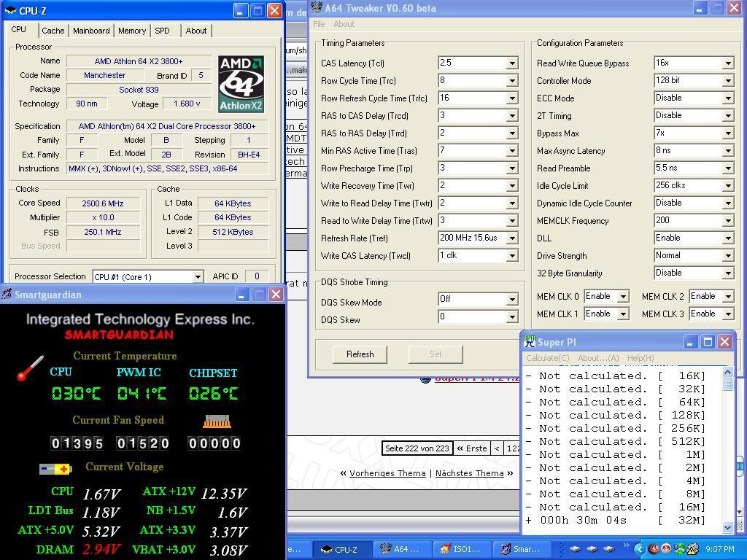Click the AMD Athlon X2 logo in CPU-Z
Screen dimensions: 747x560
(241, 84)
